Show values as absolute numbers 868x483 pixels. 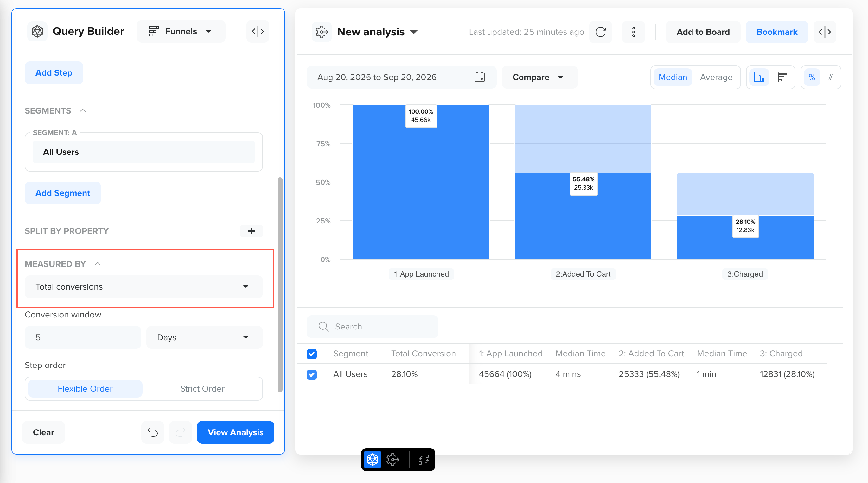pos(830,77)
